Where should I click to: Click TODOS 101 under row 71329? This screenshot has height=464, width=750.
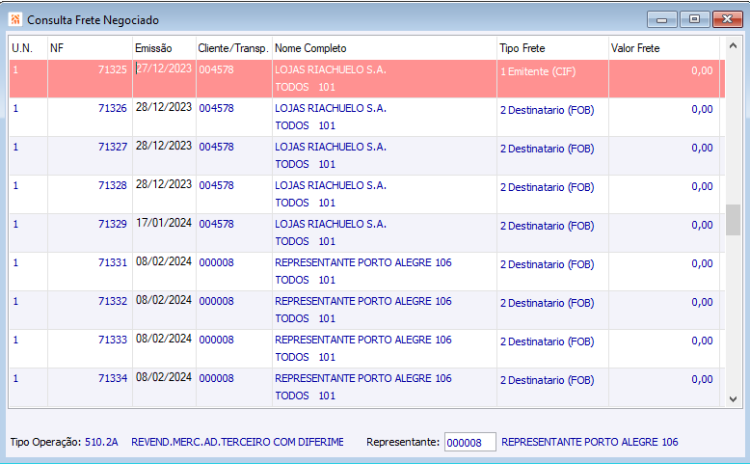[305, 242]
